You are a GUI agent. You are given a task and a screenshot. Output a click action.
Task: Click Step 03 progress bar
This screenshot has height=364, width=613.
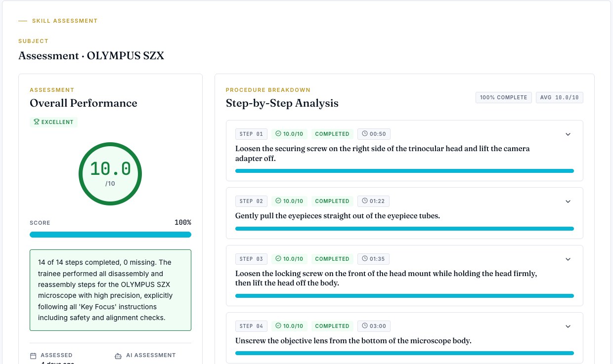point(404,296)
